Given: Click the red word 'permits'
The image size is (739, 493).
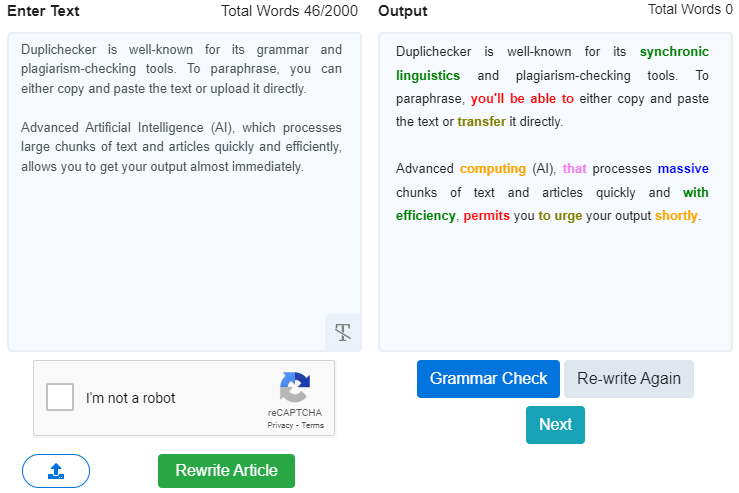Looking at the screenshot, I should 487,215.
